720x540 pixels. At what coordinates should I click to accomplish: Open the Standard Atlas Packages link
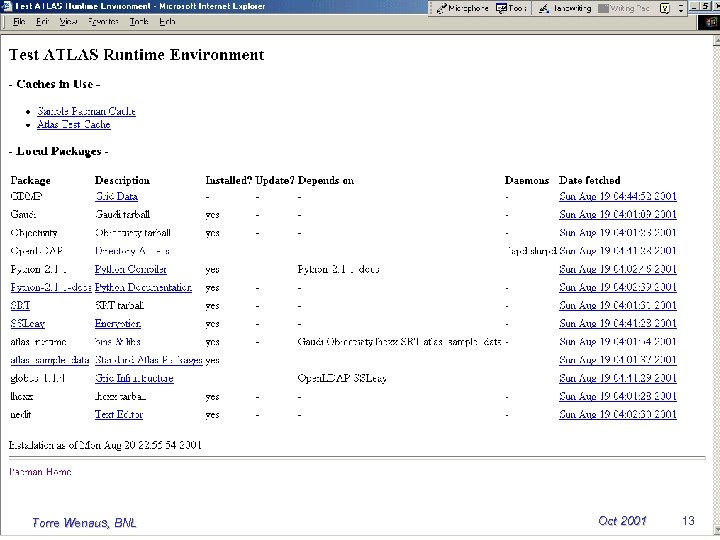pos(149,360)
